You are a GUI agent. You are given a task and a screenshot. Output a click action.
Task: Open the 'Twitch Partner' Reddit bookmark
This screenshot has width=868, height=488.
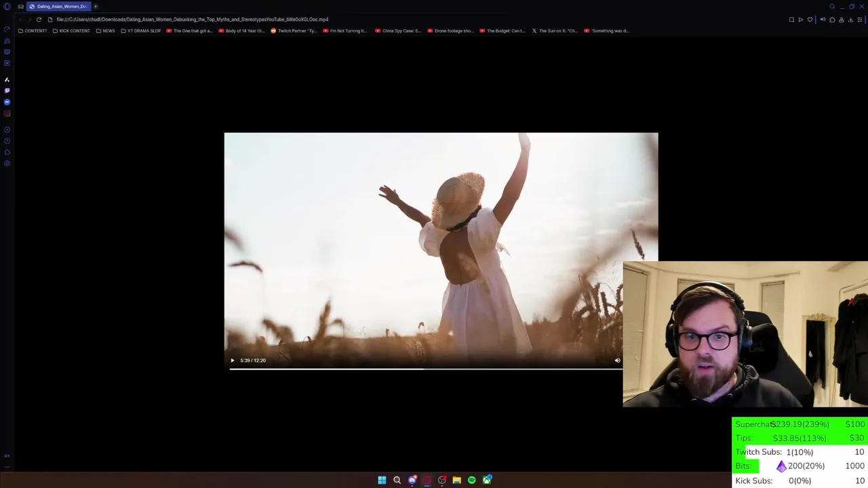[294, 30]
